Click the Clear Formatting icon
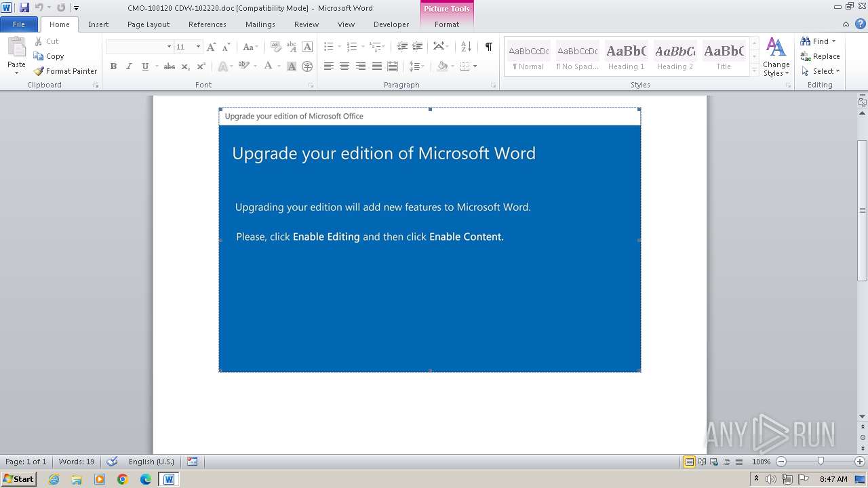This screenshot has width=868, height=488. click(275, 47)
